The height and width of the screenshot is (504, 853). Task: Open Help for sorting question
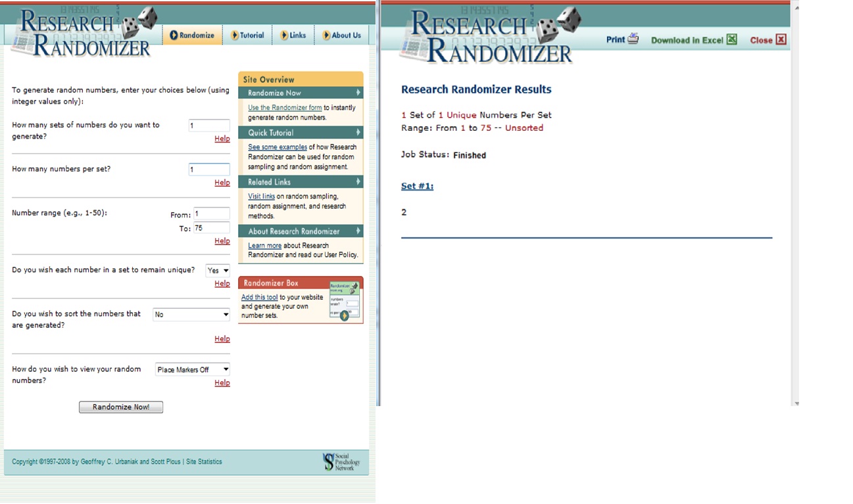[x=222, y=338]
